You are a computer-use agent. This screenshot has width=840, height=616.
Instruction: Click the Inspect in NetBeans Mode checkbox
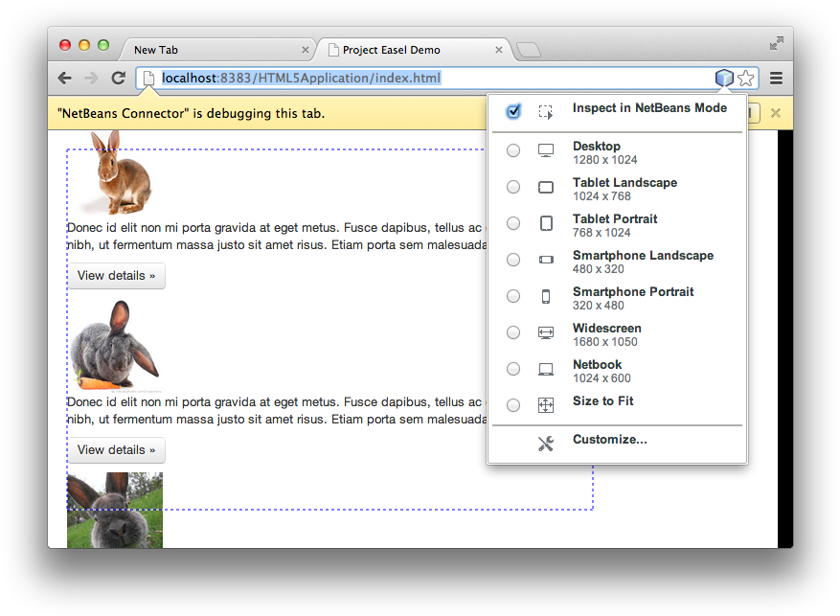[x=513, y=111]
